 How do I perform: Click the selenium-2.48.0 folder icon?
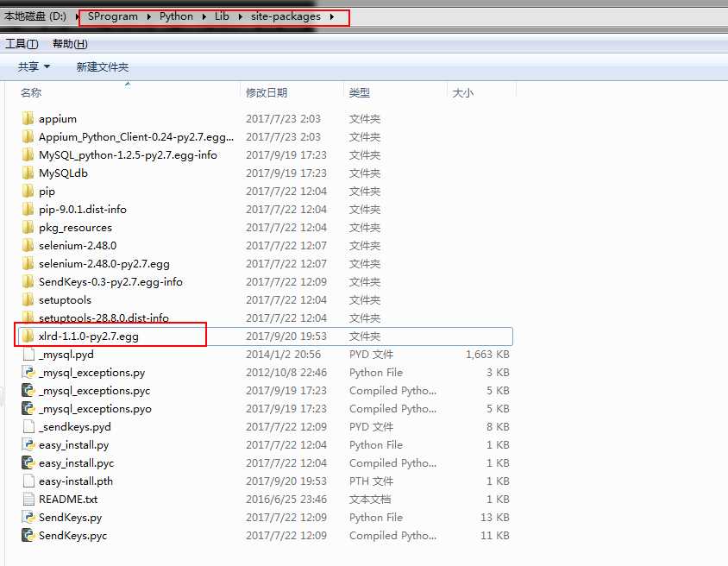tap(28, 246)
